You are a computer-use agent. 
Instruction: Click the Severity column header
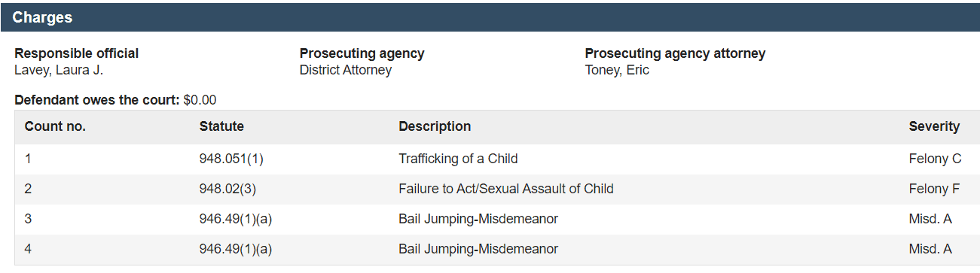click(934, 126)
